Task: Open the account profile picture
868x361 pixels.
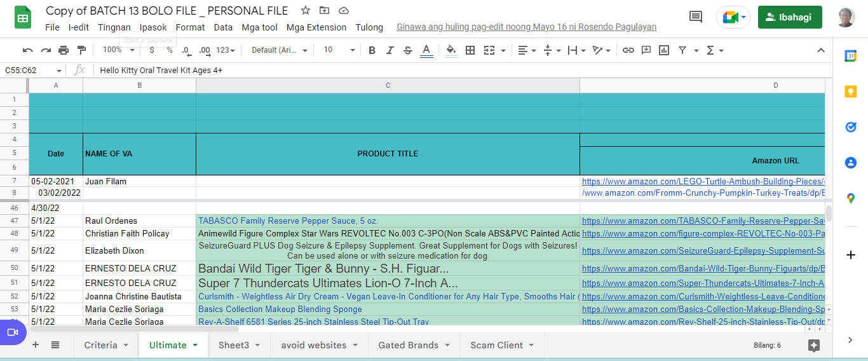Action: pyautogui.click(x=846, y=17)
